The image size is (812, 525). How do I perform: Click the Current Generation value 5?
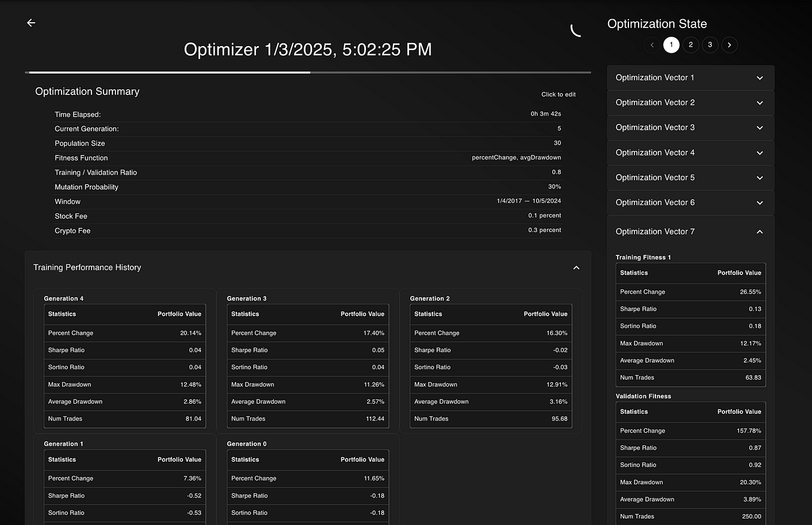[x=559, y=129]
